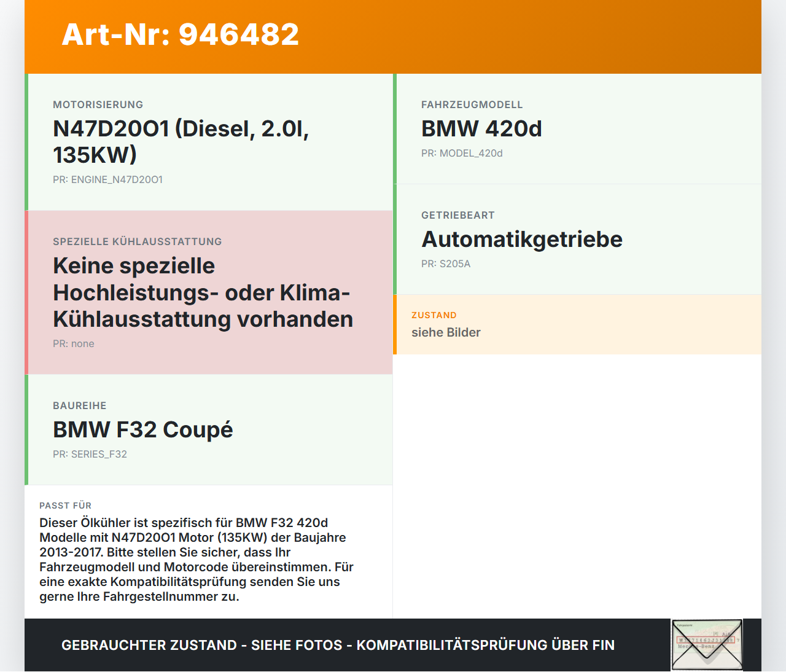
Task: Click the Keine spezielle Hochleistungs- oder Klima-Kühlausstattung text
Action: point(203,292)
